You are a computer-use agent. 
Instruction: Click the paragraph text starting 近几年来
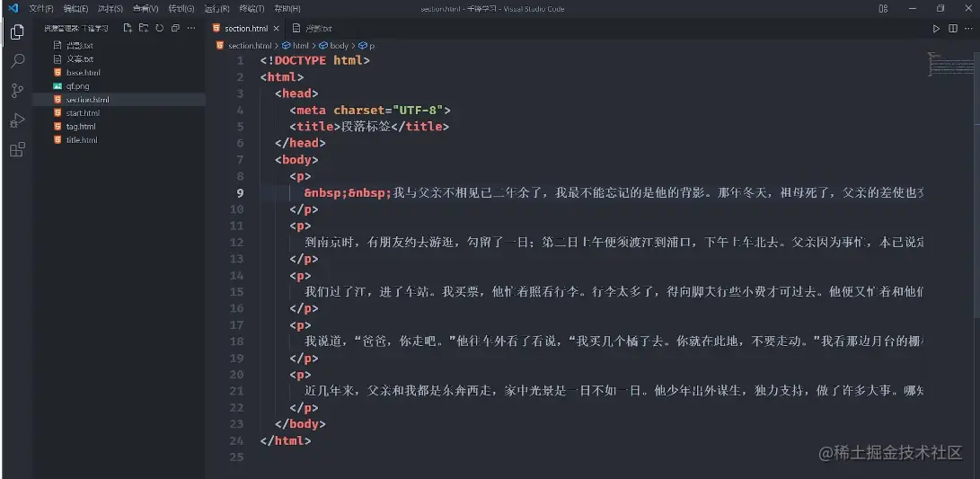tap(614, 391)
